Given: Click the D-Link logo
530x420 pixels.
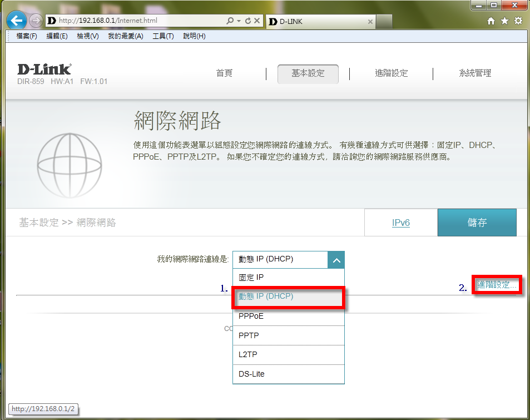Looking at the screenshot, I should (x=44, y=70).
